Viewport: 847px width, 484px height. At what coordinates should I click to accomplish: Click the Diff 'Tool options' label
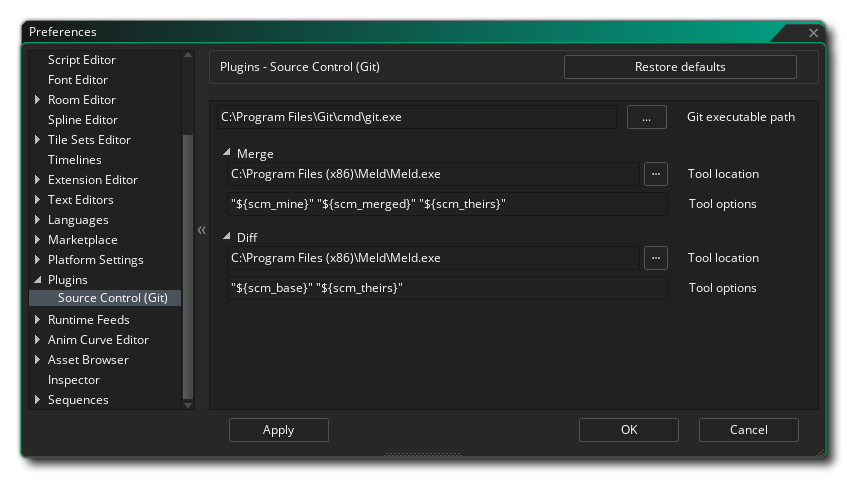pyautogui.click(x=722, y=288)
